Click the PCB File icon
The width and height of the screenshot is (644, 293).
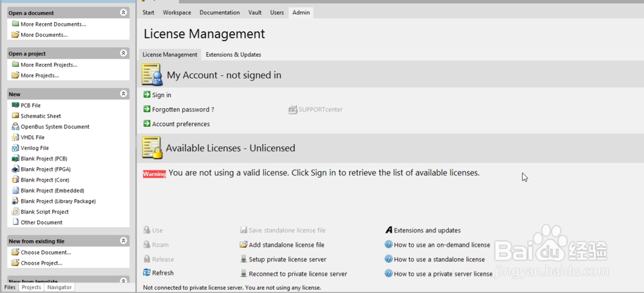[x=15, y=105]
